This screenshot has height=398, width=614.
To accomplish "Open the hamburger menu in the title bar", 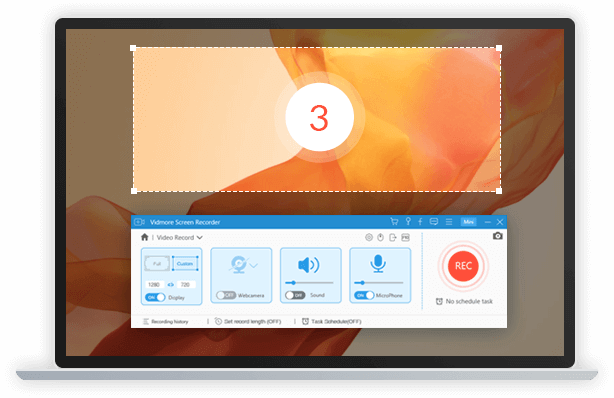I will [449, 222].
